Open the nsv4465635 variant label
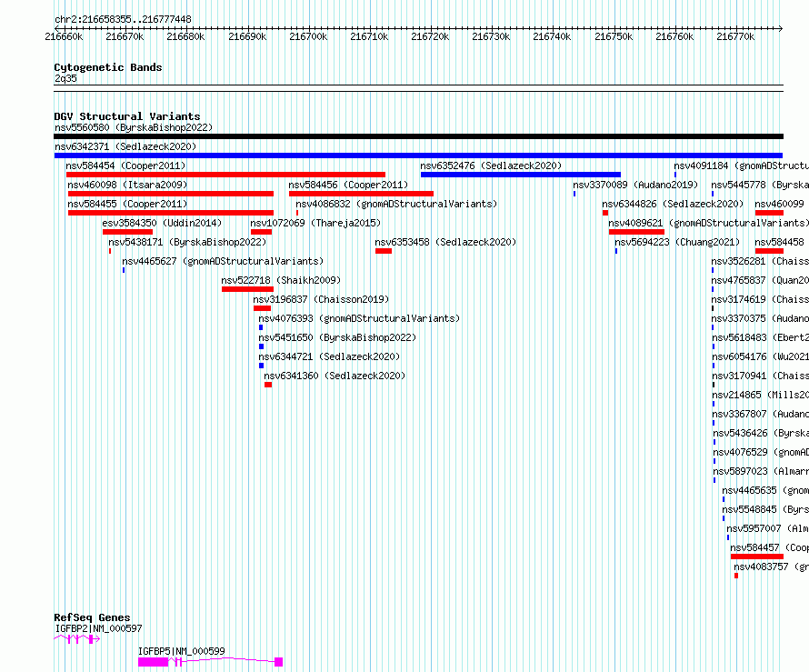This screenshot has width=809, height=672. (765, 490)
